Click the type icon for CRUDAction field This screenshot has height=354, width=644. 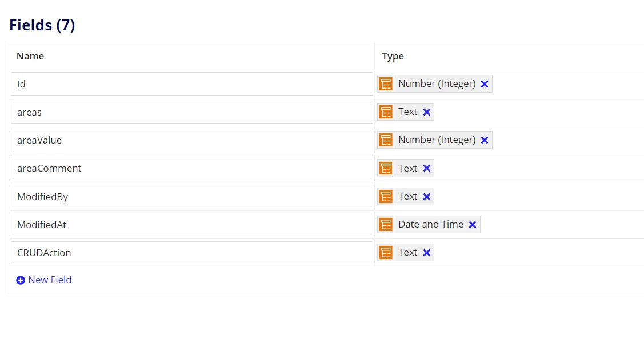click(x=386, y=252)
